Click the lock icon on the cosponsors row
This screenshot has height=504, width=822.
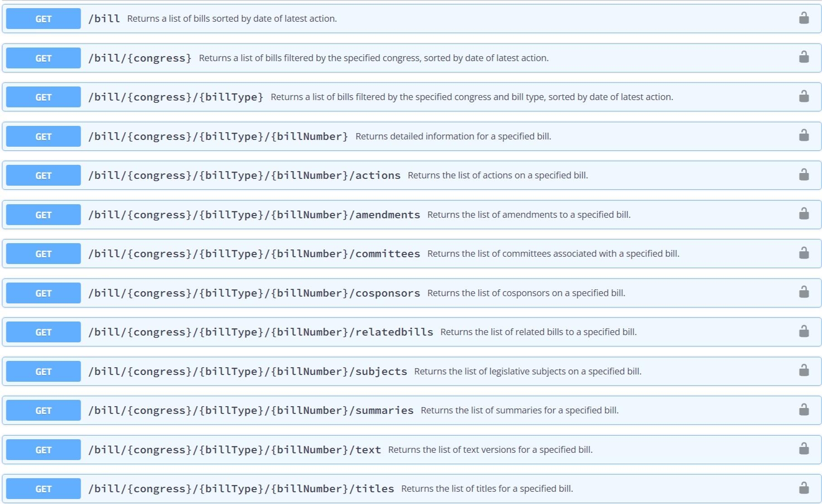click(803, 293)
